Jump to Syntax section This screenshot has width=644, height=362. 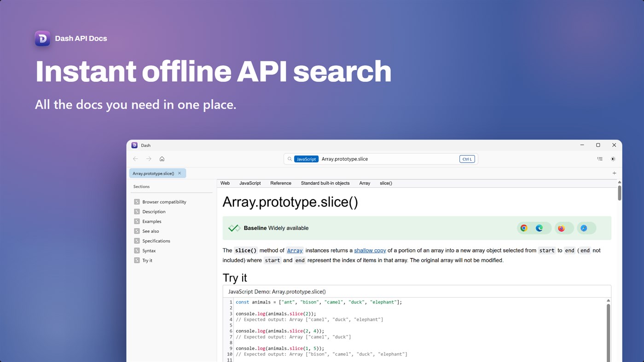[149, 251]
